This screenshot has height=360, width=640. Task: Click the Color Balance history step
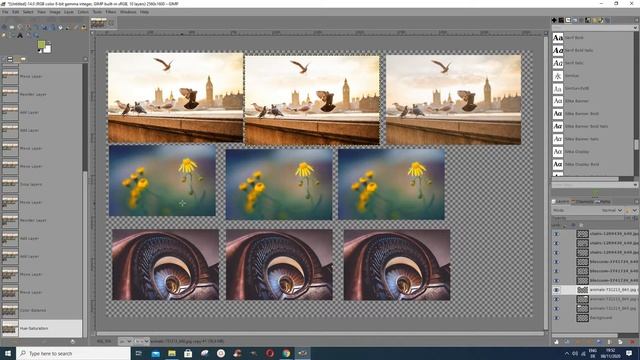coord(41,310)
